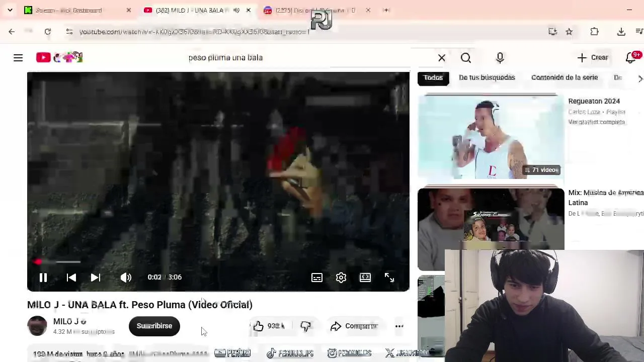Show more filter chips with the right arrow
This screenshot has height=362, width=644.
[x=640, y=78]
